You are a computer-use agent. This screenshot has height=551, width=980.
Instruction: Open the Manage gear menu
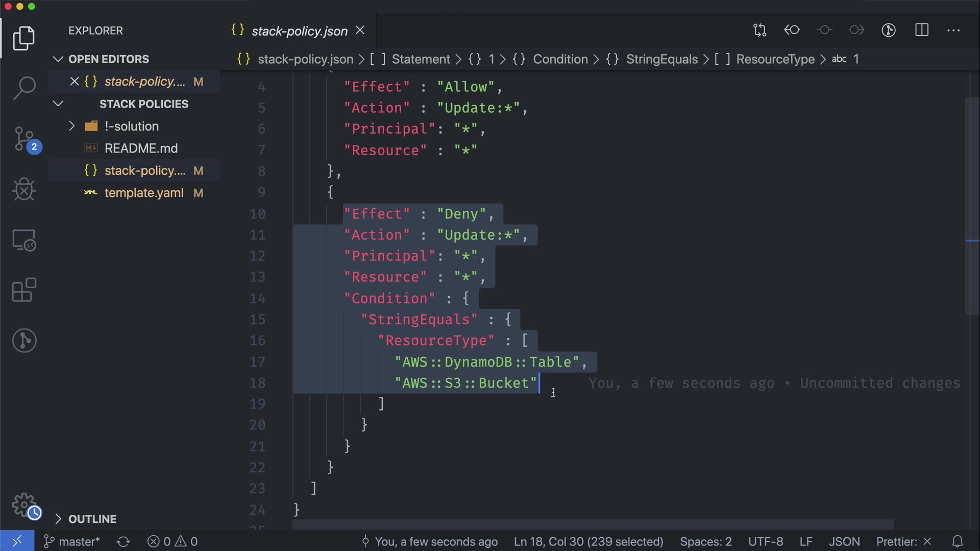coord(24,505)
